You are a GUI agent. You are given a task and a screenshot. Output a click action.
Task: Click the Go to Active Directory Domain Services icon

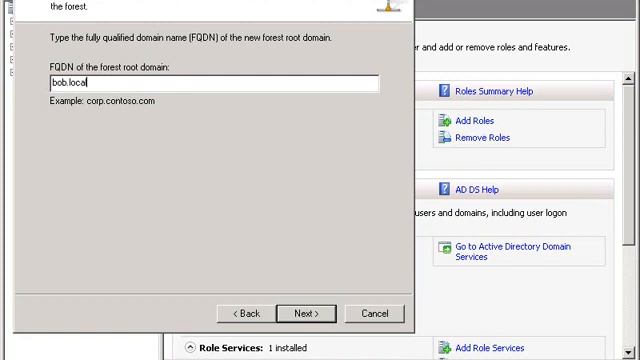click(444, 247)
